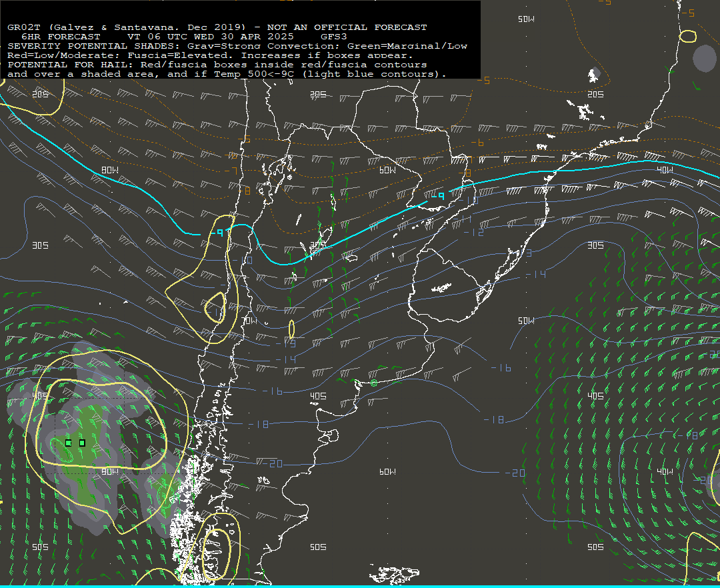
Task: Click the cyan "-9" label over southern Brazil
Action: 437,196
